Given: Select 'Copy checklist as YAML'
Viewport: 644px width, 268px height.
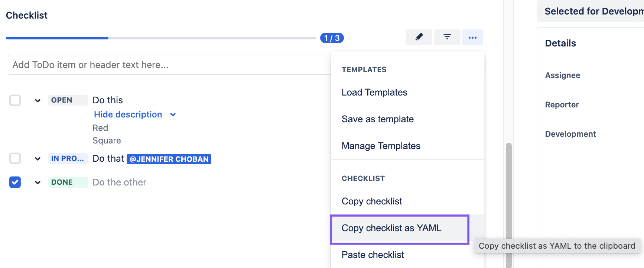Looking at the screenshot, I should pyautogui.click(x=391, y=228).
